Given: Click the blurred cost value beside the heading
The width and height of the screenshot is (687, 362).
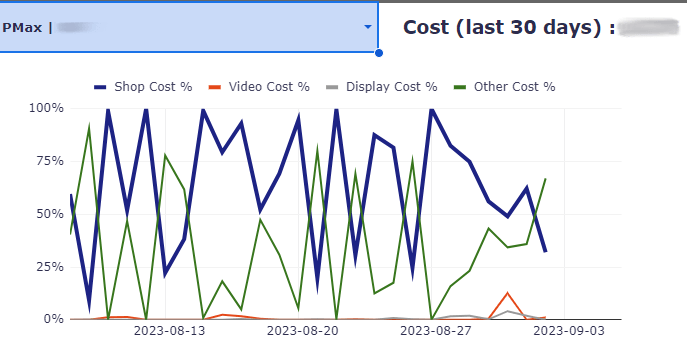Looking at the screenshot, I should 649,27.
